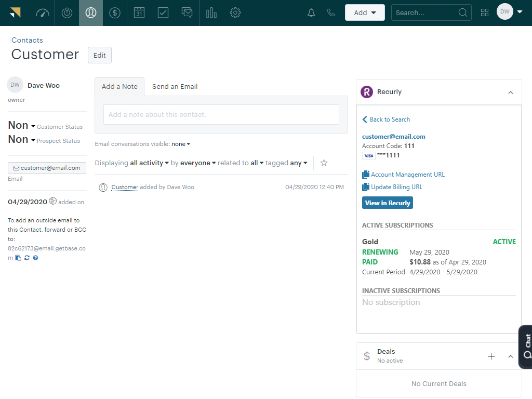Screen dimensions: 532x399
Task: Open the Dashboard speedometer icon
Action: (x=43, y=13)
